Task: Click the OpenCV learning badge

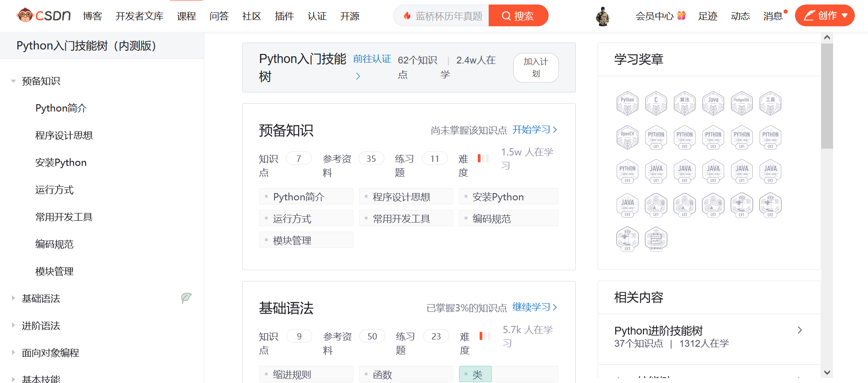Action: (x=628, y=137)
